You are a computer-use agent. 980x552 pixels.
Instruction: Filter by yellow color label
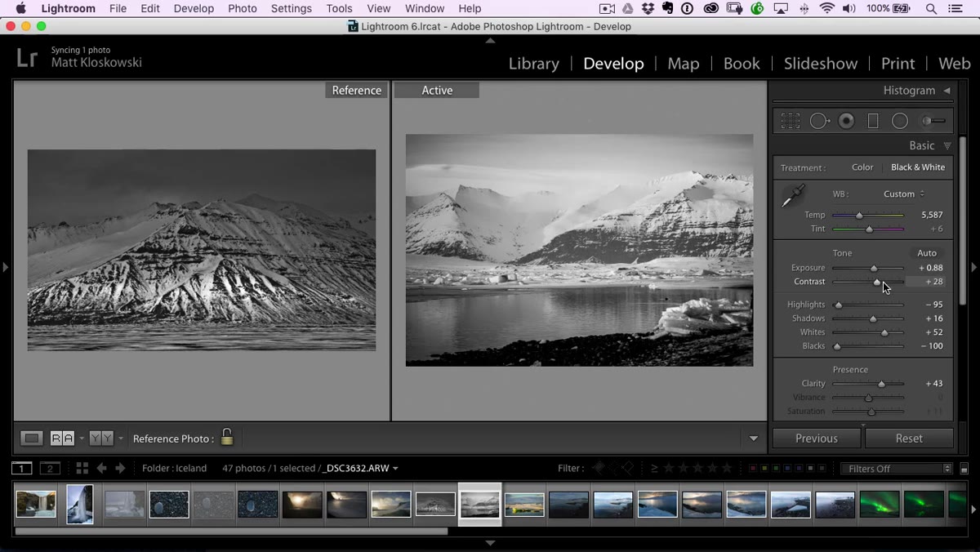(x=764, y=468)
